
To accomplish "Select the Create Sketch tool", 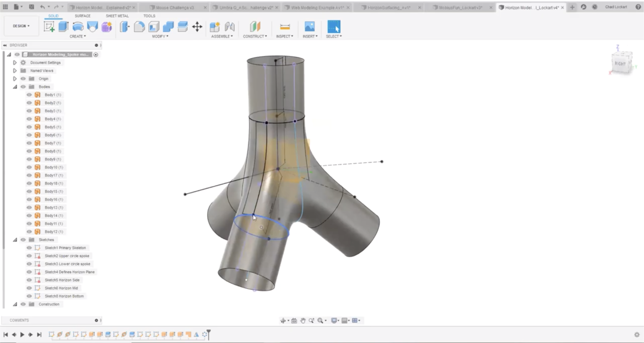I will click(50, 26).
